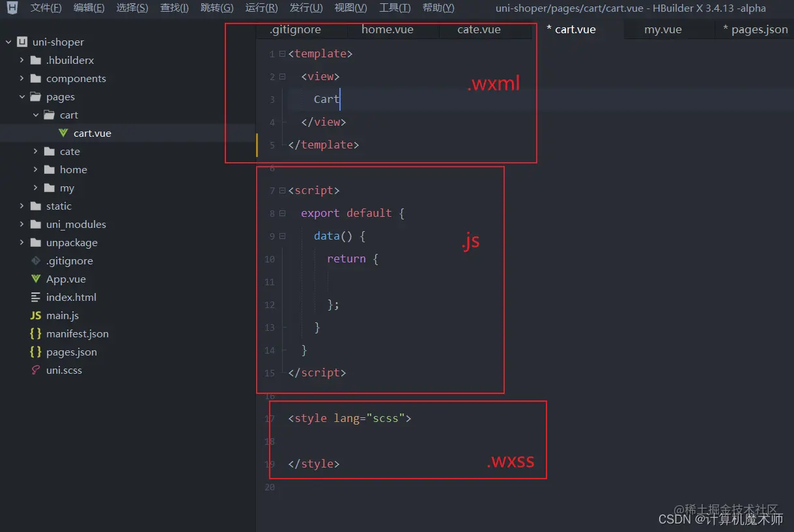Switch to the cate.vue tab
This screenshot has width=794, height=532.
coord(479,29)
